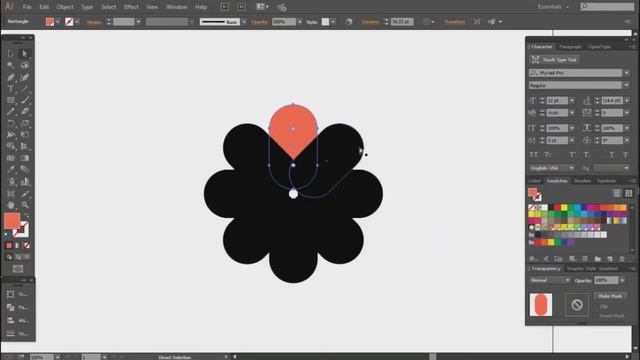Open the Essentials workspace switcher
Screen dimensions: 640x360
tap(553, 7)
